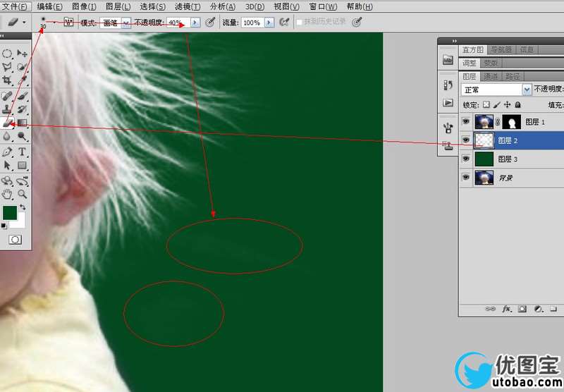The height and width of the screenshot is (392, 564).
Task: Select the Type tool
Action: pos(23,152)
